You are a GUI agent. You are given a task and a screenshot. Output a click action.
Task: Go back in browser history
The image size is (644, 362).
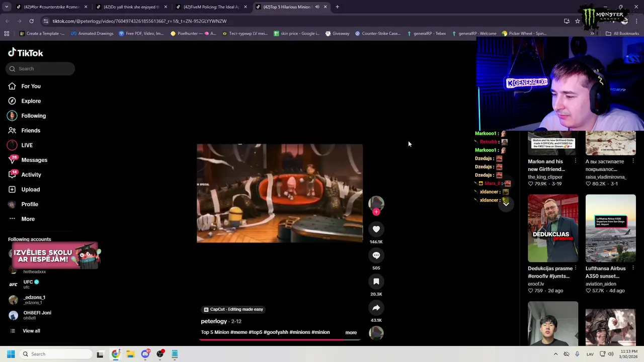[x=8, y=21]
